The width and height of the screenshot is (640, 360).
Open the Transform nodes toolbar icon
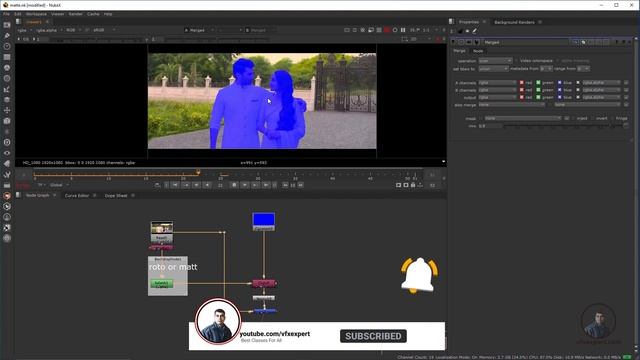click(x=7, y=110)
